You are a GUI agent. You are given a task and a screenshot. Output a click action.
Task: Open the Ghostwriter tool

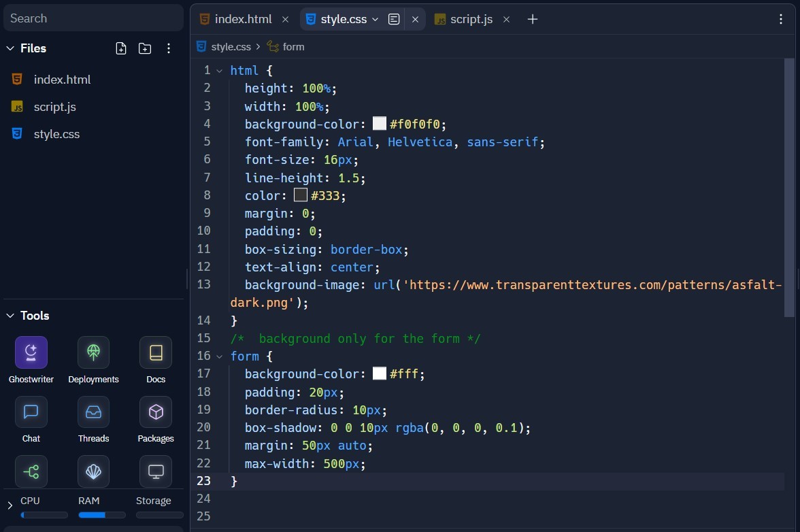click(x=31, y=352)
